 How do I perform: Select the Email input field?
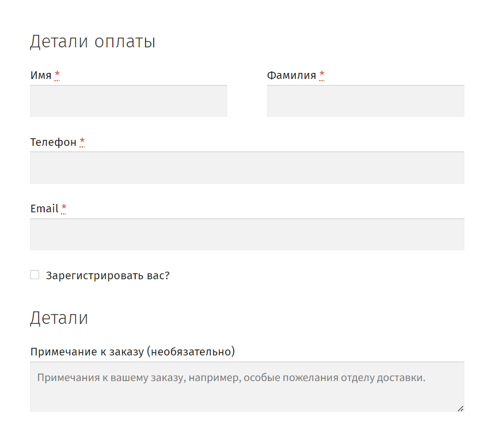tap(247, 234)
